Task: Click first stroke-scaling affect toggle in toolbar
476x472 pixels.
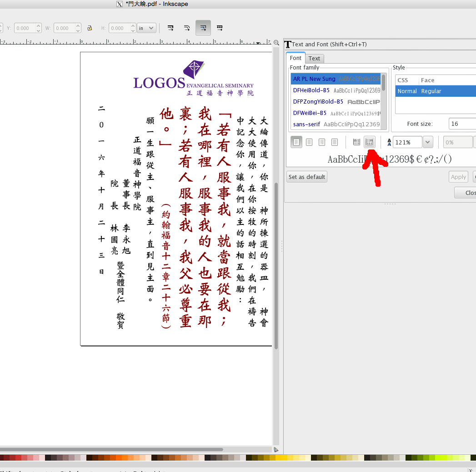Action: click(x=170, y=28)
